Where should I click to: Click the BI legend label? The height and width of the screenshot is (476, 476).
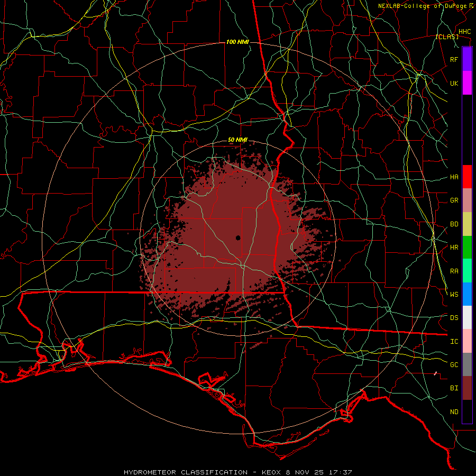tap(454, 388)
